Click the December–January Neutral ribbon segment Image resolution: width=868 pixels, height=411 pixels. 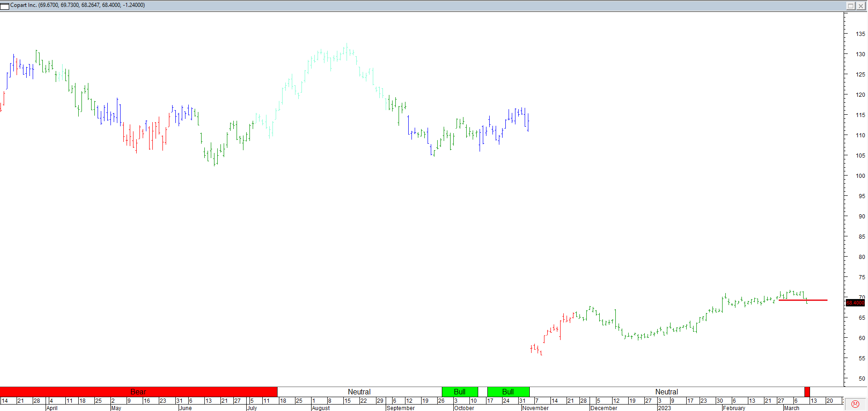click(x=667, y=392)
